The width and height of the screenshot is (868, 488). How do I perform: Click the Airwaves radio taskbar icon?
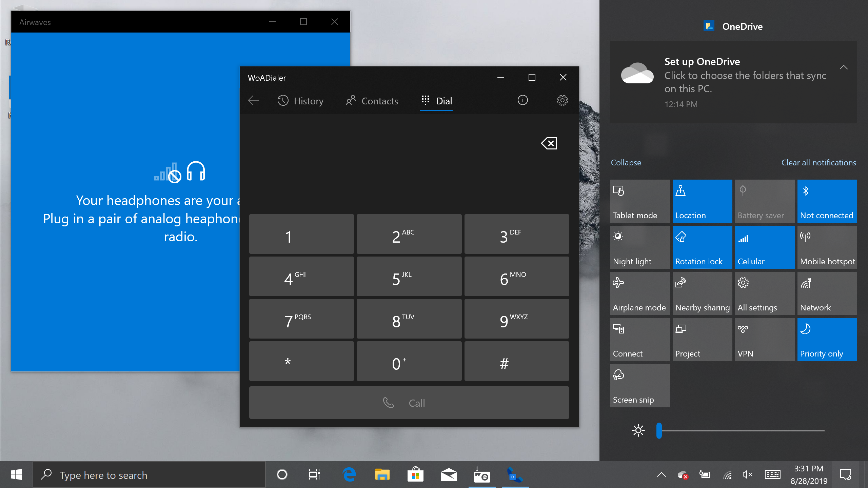pos(481,475)
